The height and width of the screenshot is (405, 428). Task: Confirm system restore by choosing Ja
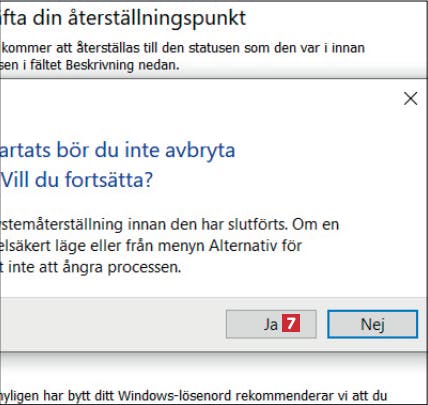click(x=271, y=324)
